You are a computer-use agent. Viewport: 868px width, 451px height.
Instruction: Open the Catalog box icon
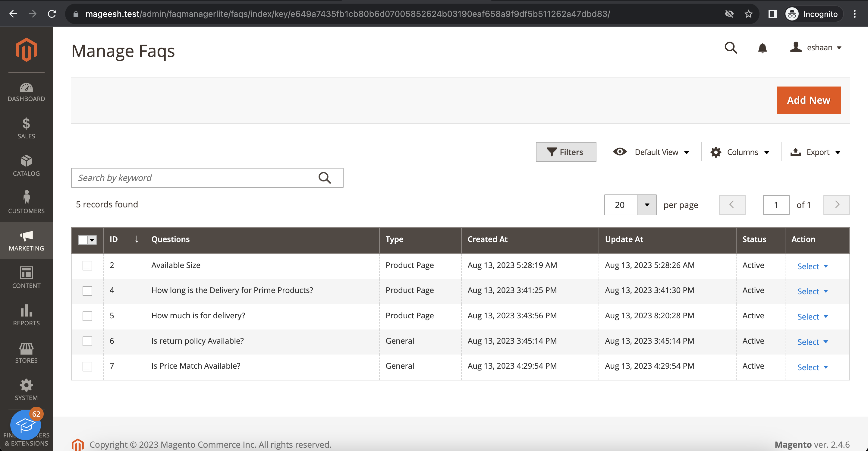click(x=26, y=161)
